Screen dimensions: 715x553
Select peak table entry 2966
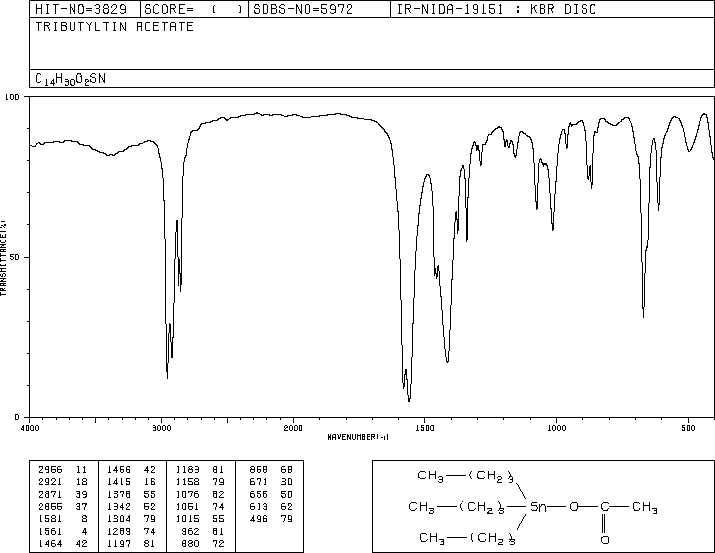[x=50, y=470]
